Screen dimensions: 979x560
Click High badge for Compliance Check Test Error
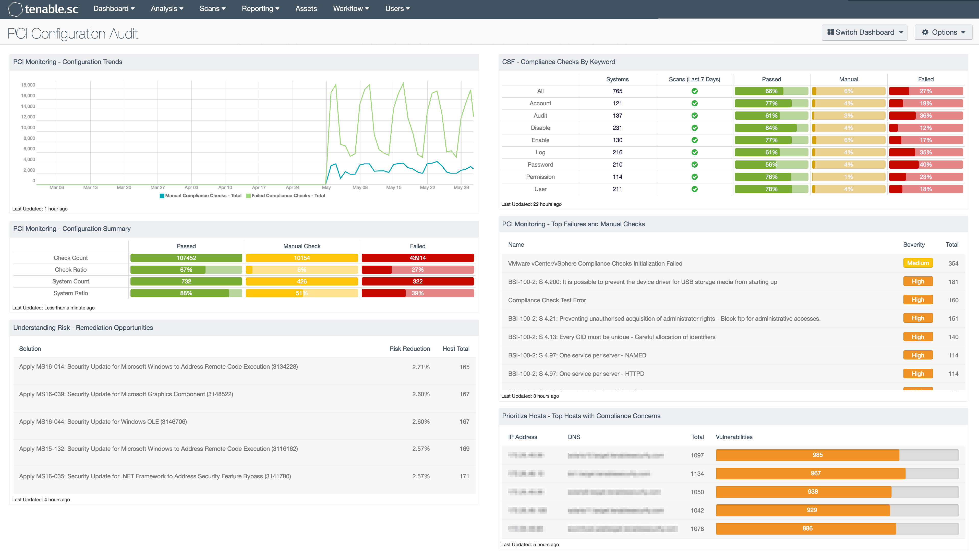coord(918,300)
